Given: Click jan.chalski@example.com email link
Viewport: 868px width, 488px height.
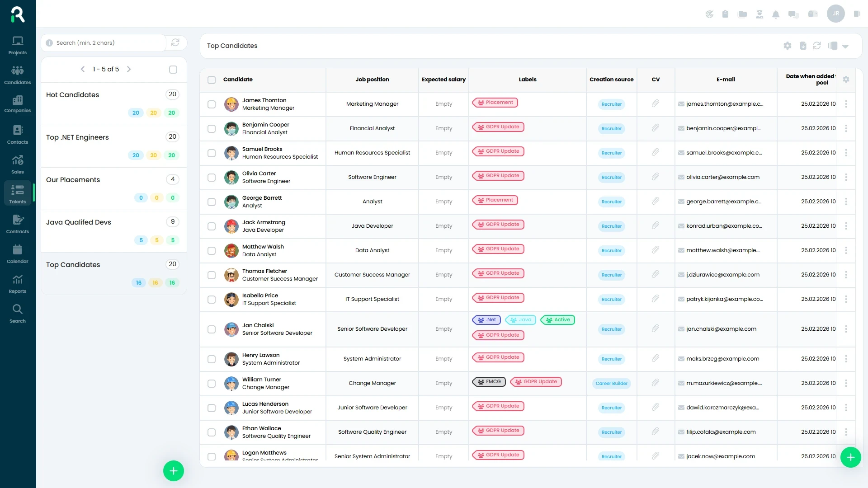Looking at the screenshot, I should (721, 329).
